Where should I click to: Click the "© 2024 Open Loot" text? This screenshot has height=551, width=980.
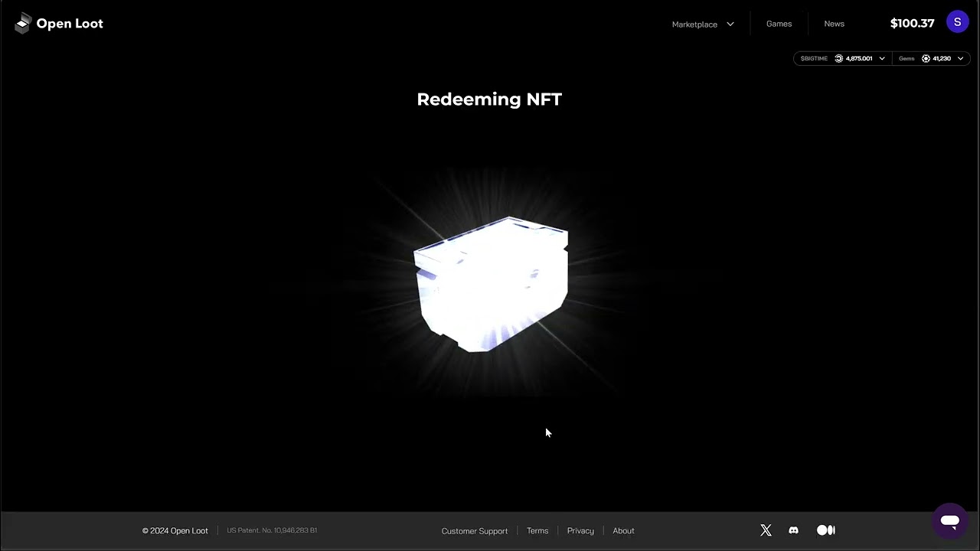(175, 531)
